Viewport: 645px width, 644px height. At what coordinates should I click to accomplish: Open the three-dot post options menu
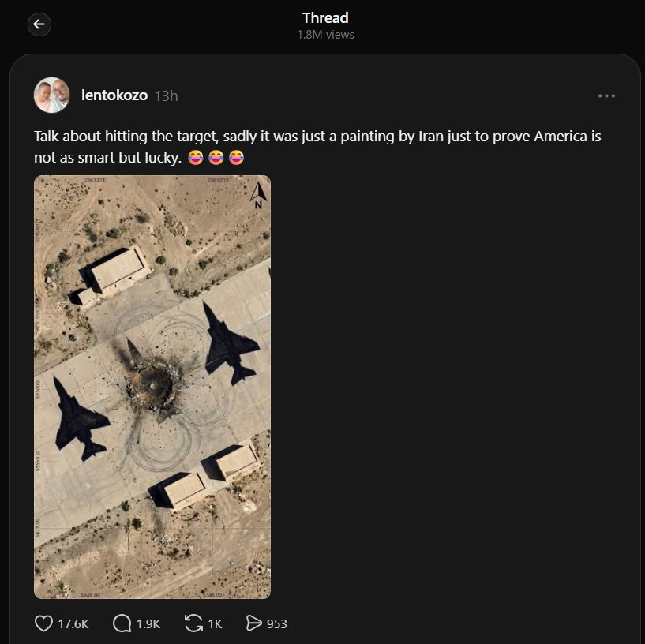tap(606, 95)
